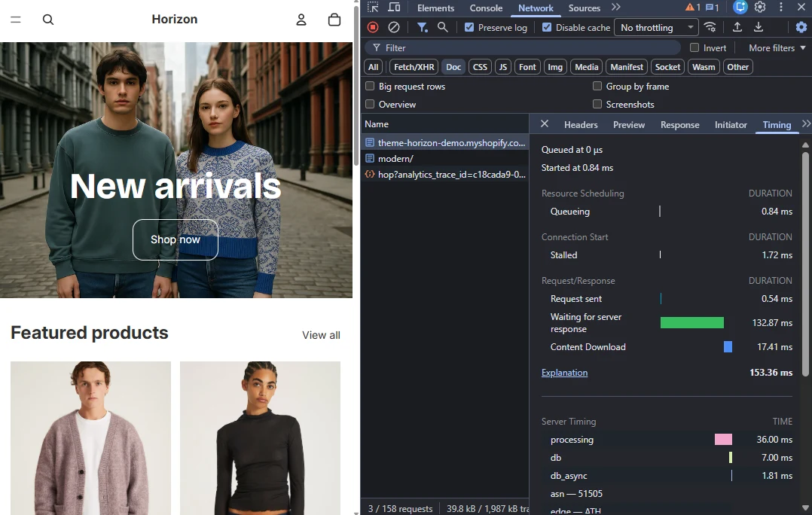This screenshot has width=812, height=515.
Task: Open network search magnifier icon
Action: coord(443,27)
